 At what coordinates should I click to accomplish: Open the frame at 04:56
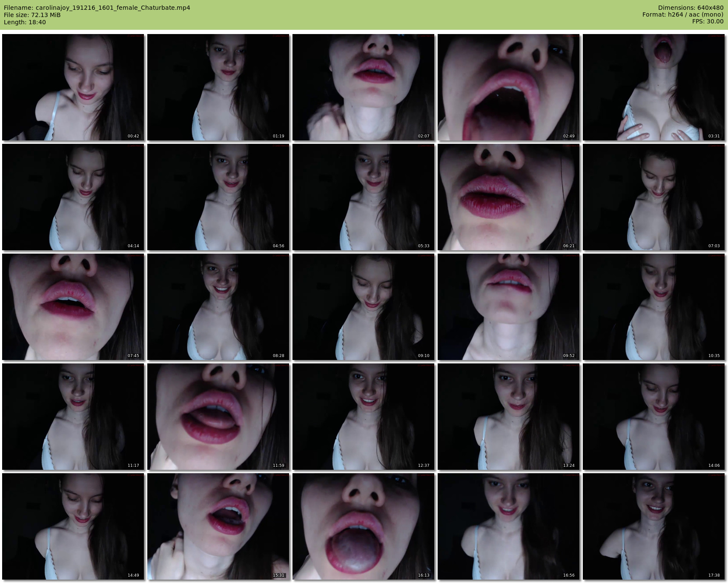coord(218,197)
